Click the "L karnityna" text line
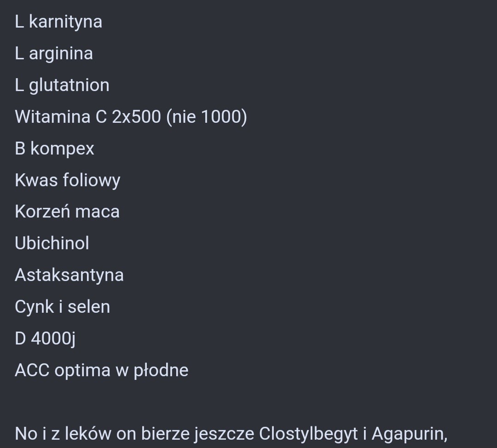This screenshot has height=448, width=497. (x=58, y=22)
